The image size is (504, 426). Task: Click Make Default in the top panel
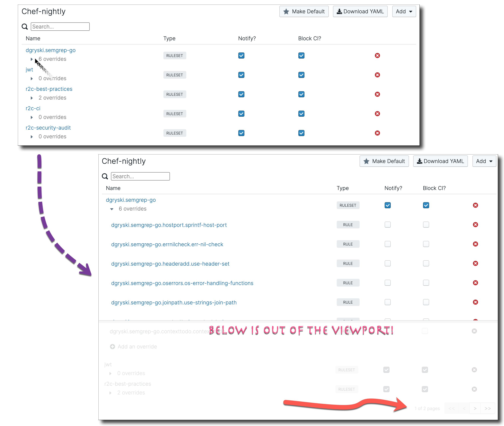tap(304, 11)
